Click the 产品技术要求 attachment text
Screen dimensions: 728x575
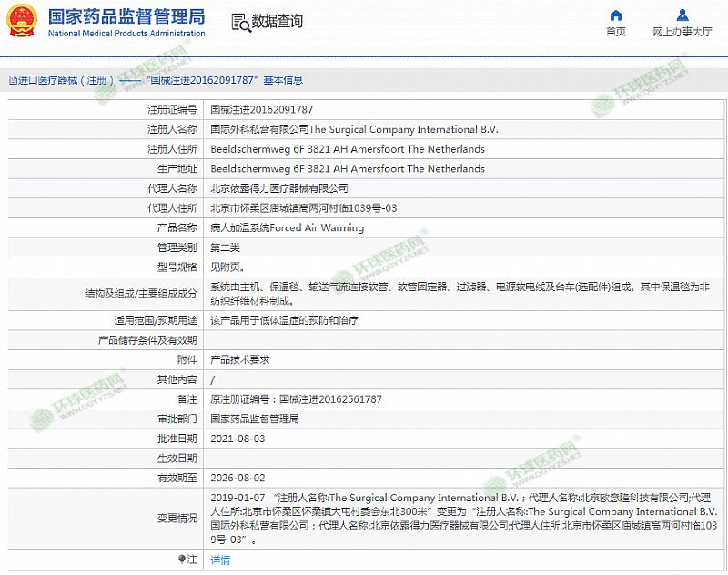(240, 359)
